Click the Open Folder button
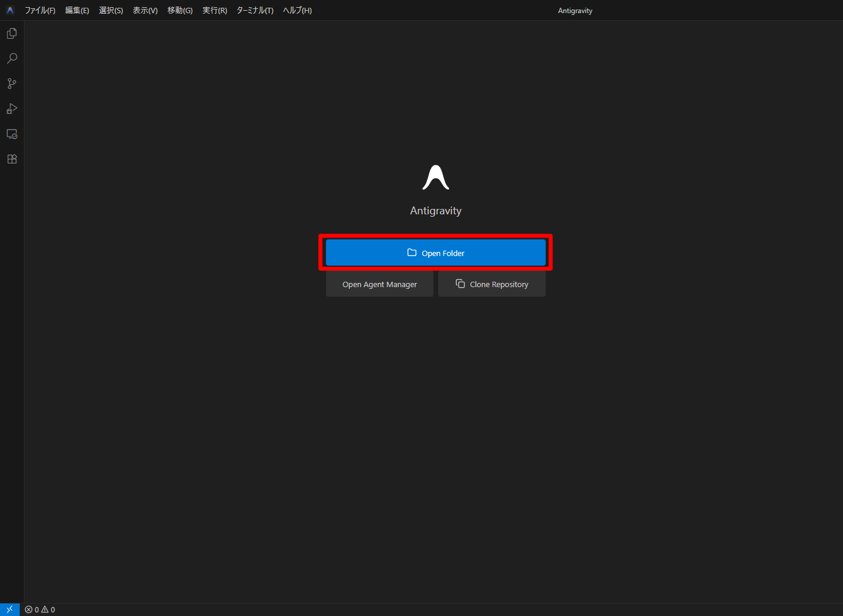 point(436,252)
